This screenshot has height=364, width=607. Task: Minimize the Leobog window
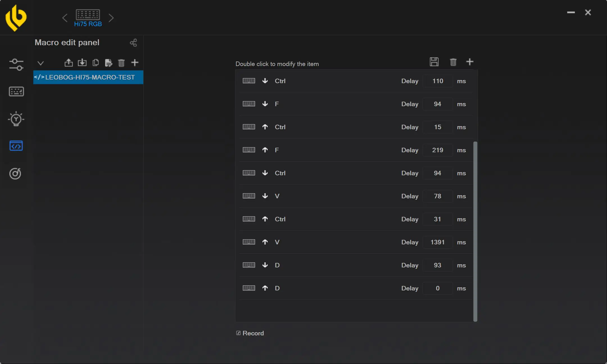click(x=571, y=12)
